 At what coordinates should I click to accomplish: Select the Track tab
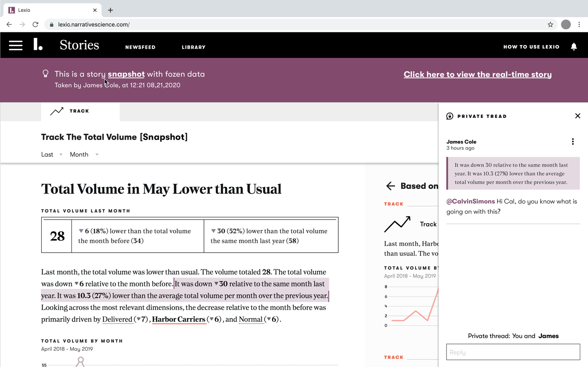(81, 111)
